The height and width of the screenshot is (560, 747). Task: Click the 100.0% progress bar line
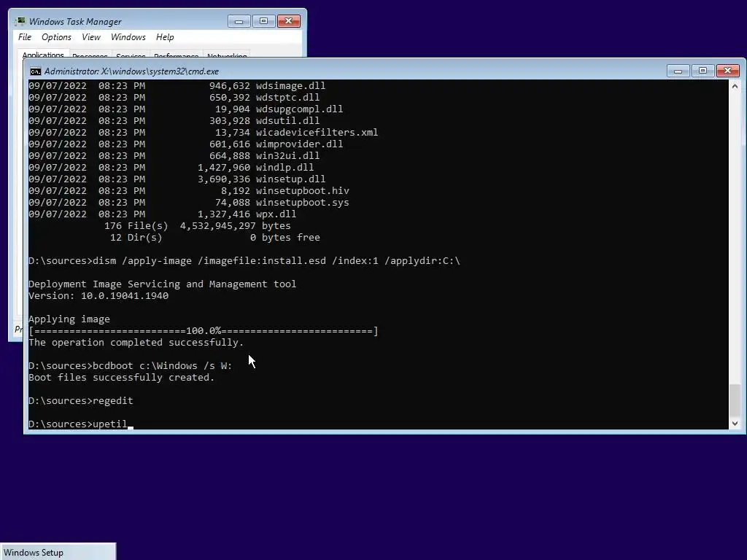pos(204,331)
